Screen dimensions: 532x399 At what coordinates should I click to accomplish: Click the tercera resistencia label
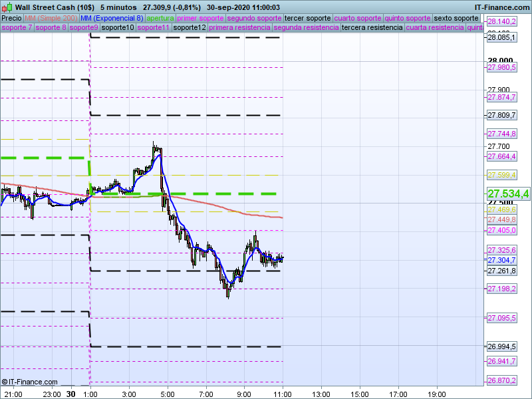click(372, 27)
